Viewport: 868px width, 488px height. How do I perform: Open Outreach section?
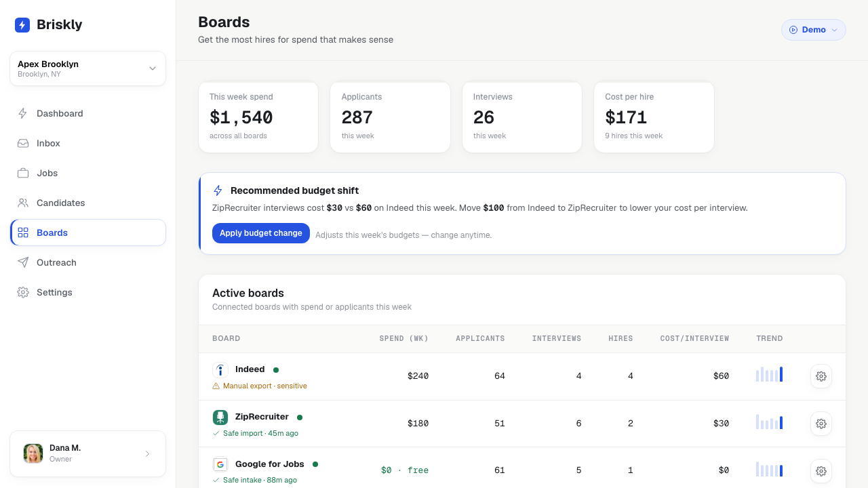point(87,262)
